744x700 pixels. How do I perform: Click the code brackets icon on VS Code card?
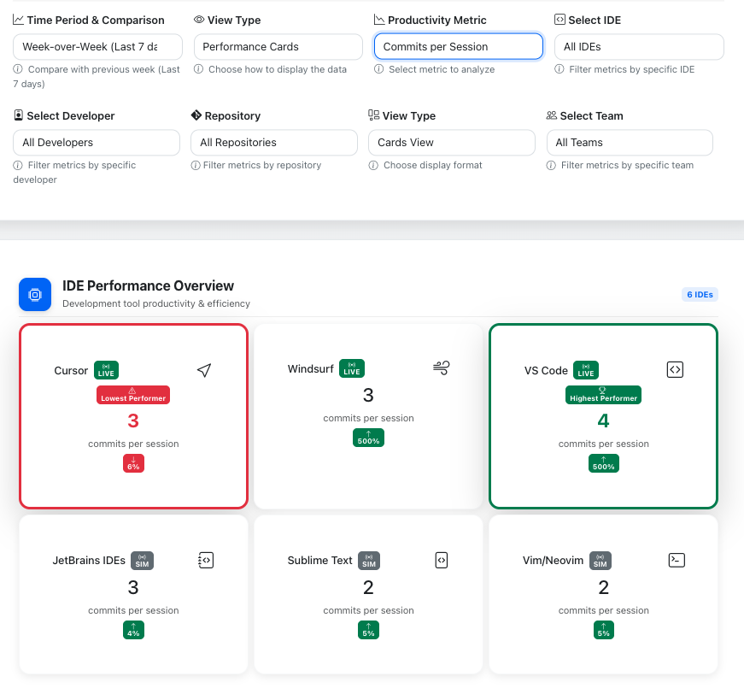click(x=674, y=369)
